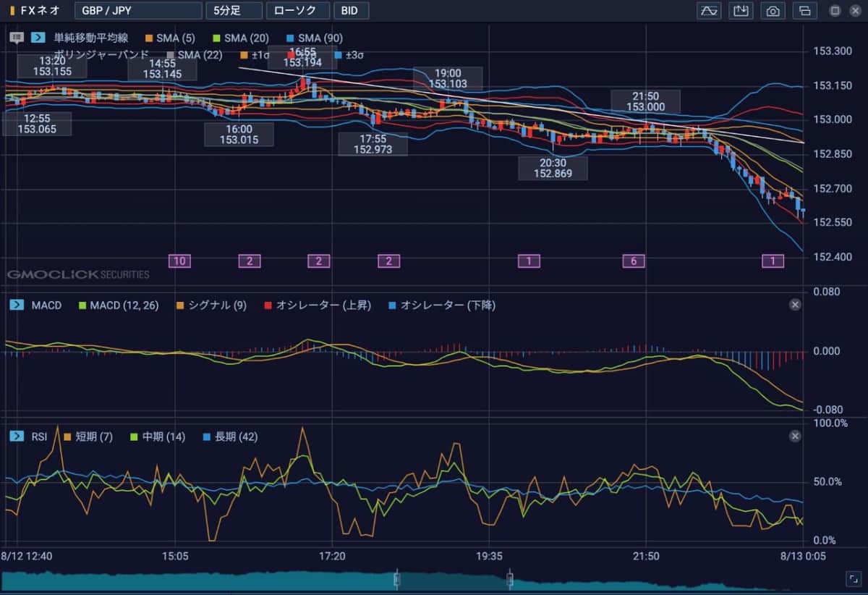Open the 5分足 timeframe dropdown

(x=233, y=11)
